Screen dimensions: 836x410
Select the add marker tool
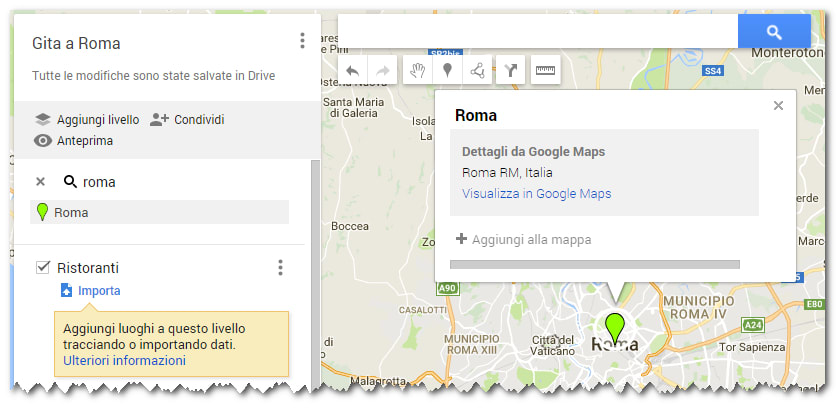(x=448, y=70)
